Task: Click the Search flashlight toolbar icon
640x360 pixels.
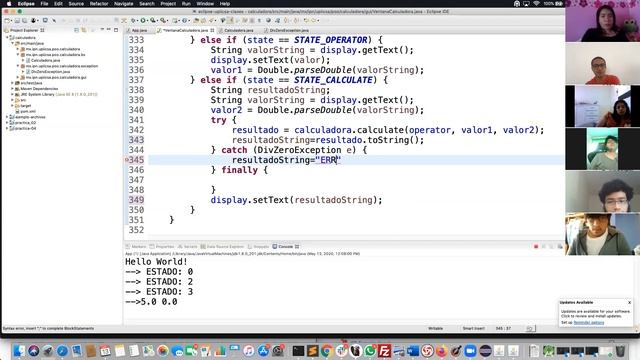Action: tap(212, 20)
